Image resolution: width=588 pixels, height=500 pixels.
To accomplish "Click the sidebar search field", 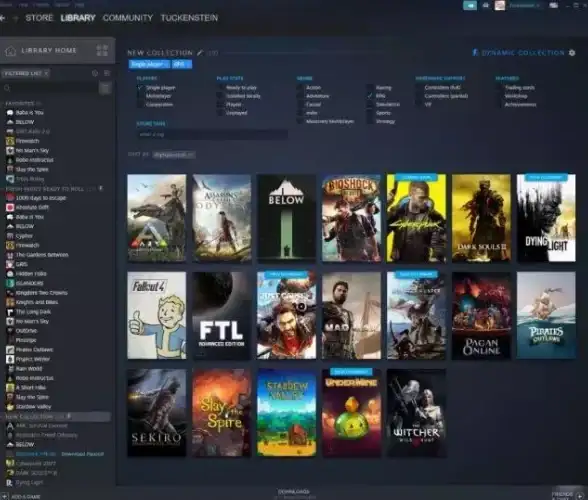I will click(50, 88).
